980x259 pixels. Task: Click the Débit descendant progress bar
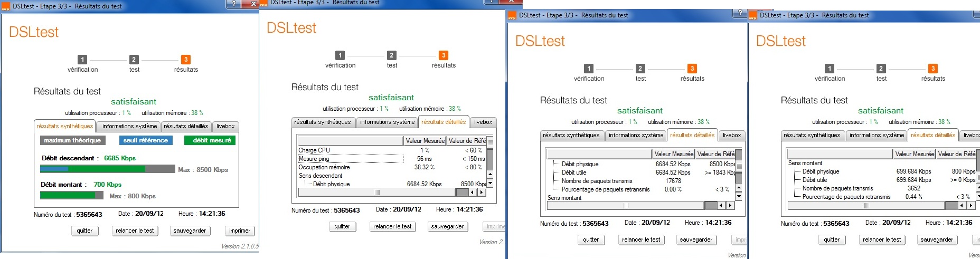107,169
